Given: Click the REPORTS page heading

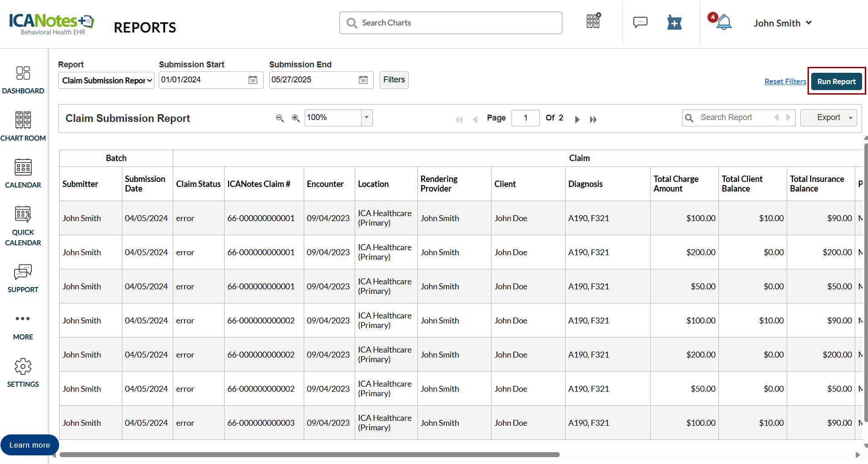Looking at the screenshot, I should pos(145,28).
